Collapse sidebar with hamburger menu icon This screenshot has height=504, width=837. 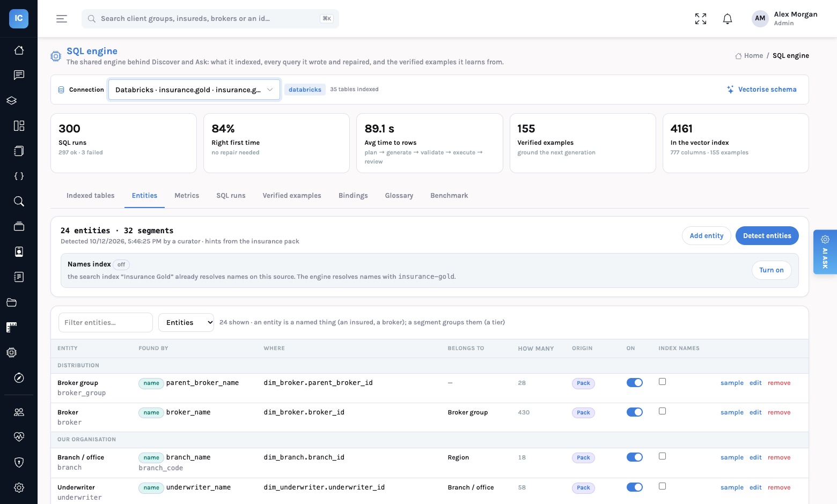tap(62, 19)
